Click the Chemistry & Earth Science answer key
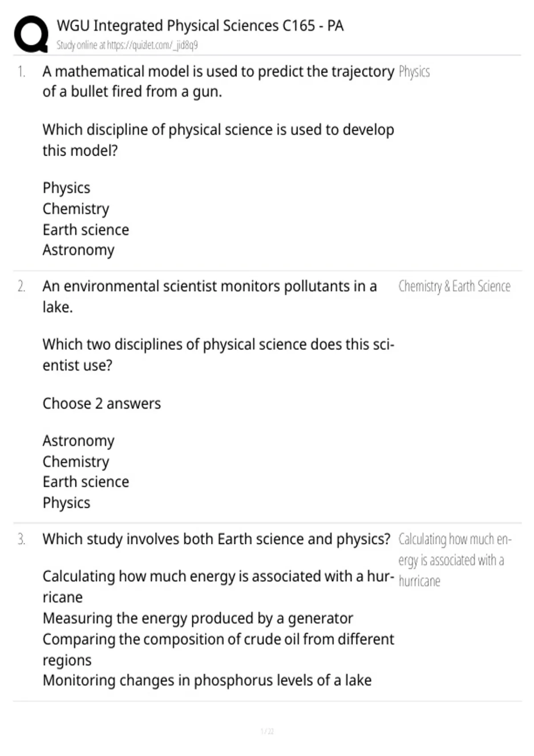Screen dimensions: 534x756 tap(454, 287)
